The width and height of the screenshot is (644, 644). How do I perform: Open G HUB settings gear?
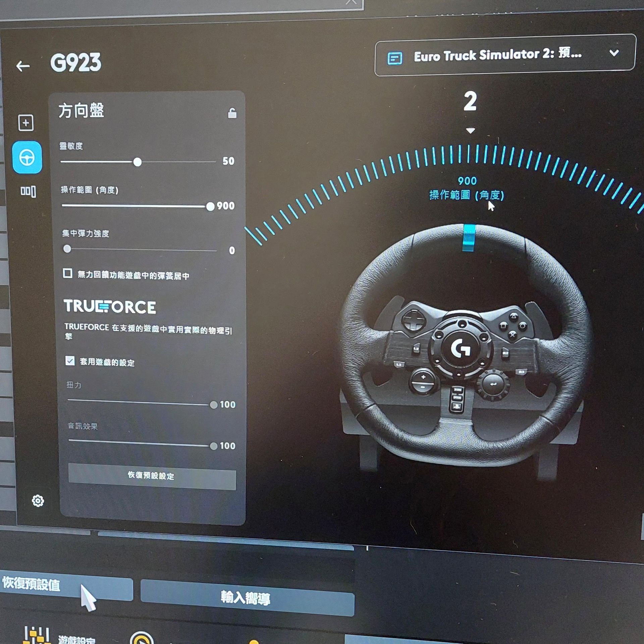(38, 501)
